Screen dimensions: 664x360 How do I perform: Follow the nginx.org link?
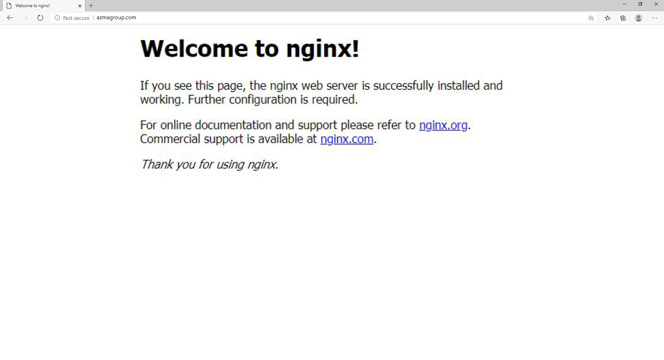point(443,125)
